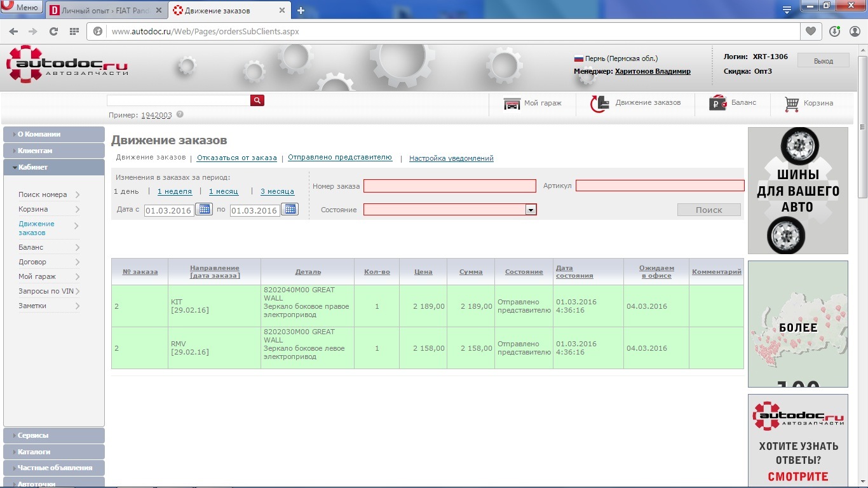Open the calendar picker for start date

(x=203, y=209)
